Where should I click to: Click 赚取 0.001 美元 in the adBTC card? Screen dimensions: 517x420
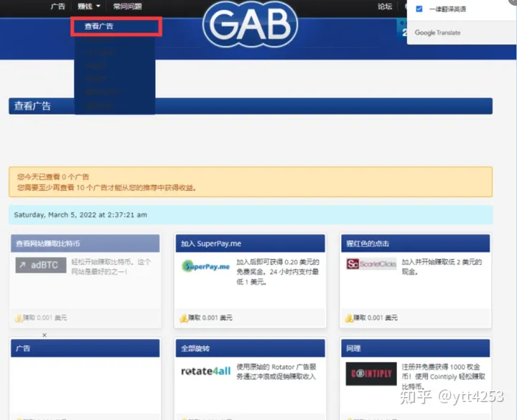coord(45,318)
